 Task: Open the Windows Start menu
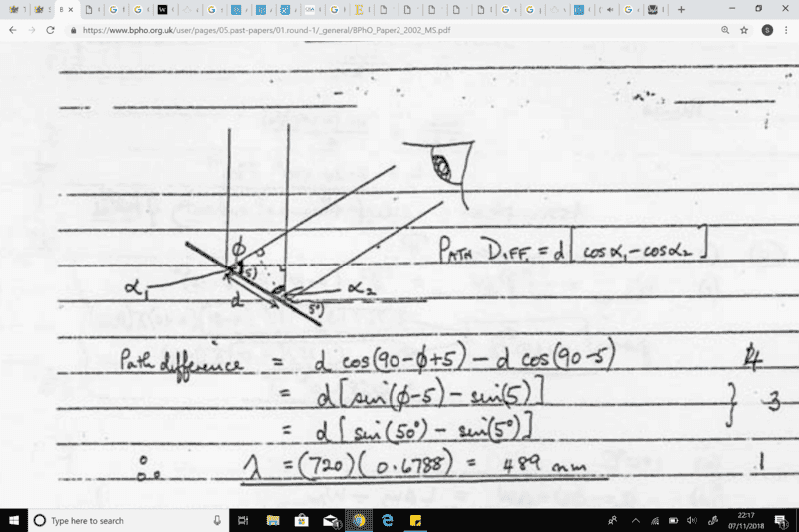click(14, 520)
